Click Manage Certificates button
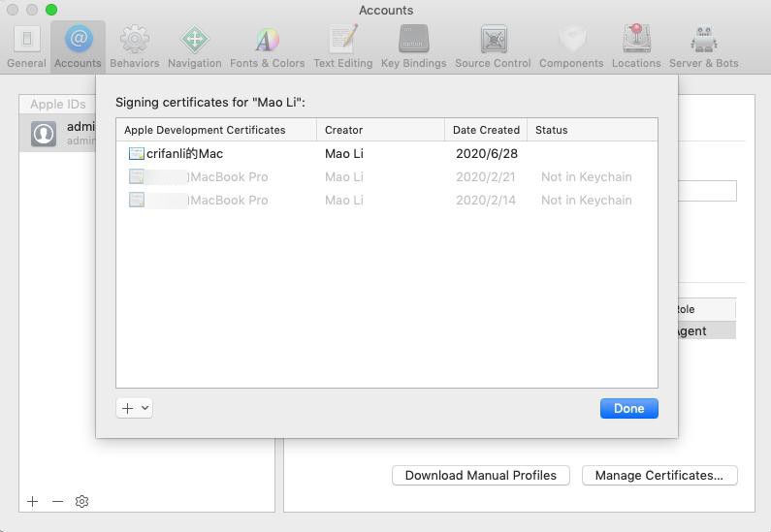Image resolution: width=771 pixels, height=532 pixels. click(x=659, y=475)
